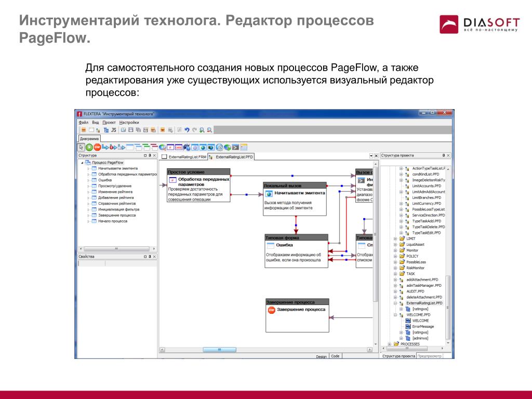Add a red STOP end-process node

97,147
